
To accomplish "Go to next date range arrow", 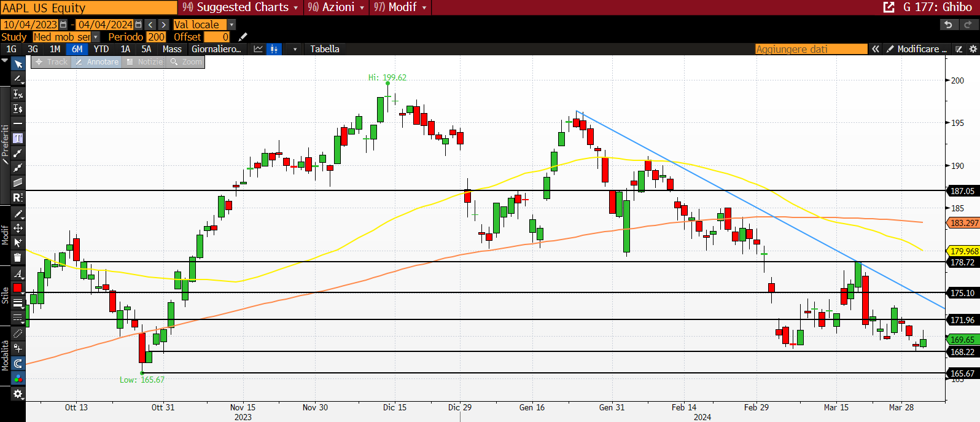I will point(163,25).
